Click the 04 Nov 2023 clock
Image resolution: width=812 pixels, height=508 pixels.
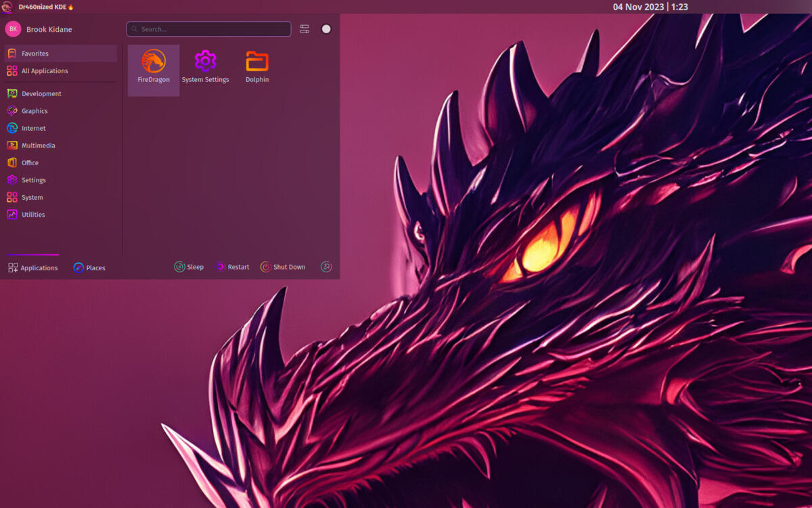650,7
